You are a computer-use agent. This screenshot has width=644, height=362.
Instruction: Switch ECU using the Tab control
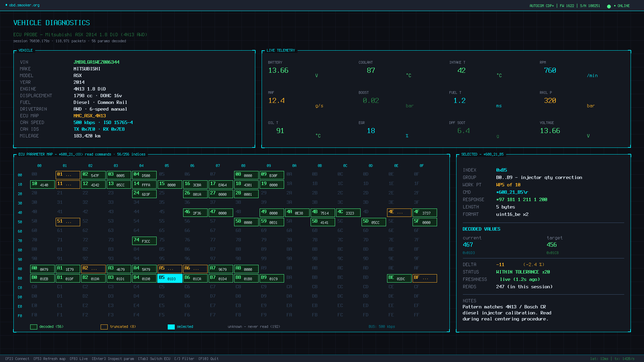154,359
